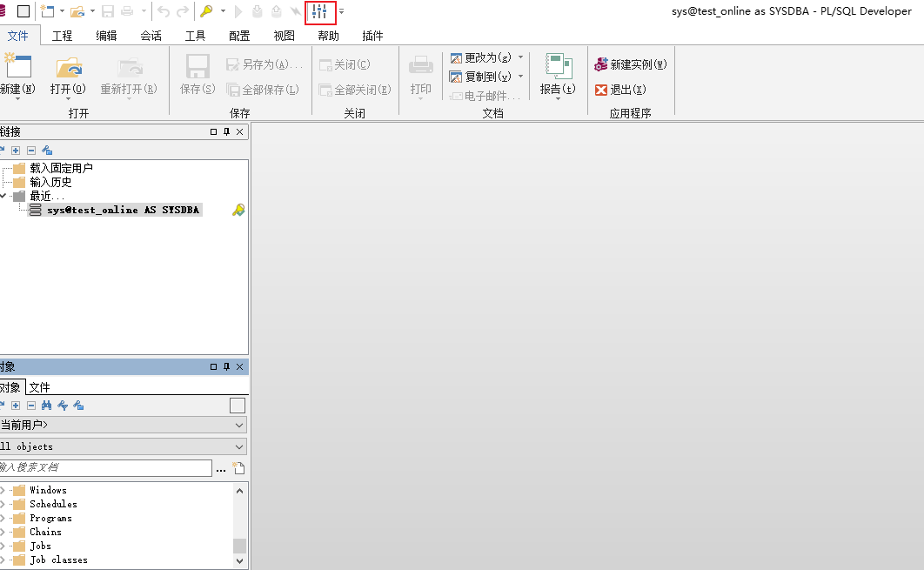Select the 载入固定用户 folder
The height and width of the screenshot is (570, 924).
pos(61,168)
